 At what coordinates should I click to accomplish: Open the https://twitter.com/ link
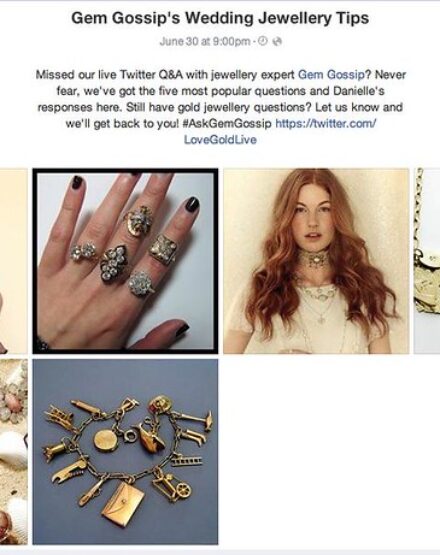point(325,123)
